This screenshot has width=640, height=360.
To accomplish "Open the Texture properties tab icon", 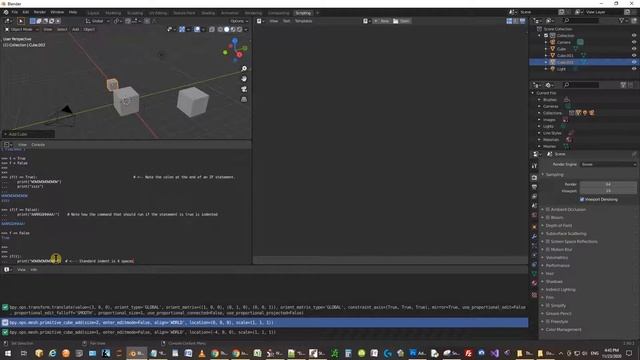I will (534, 295).
